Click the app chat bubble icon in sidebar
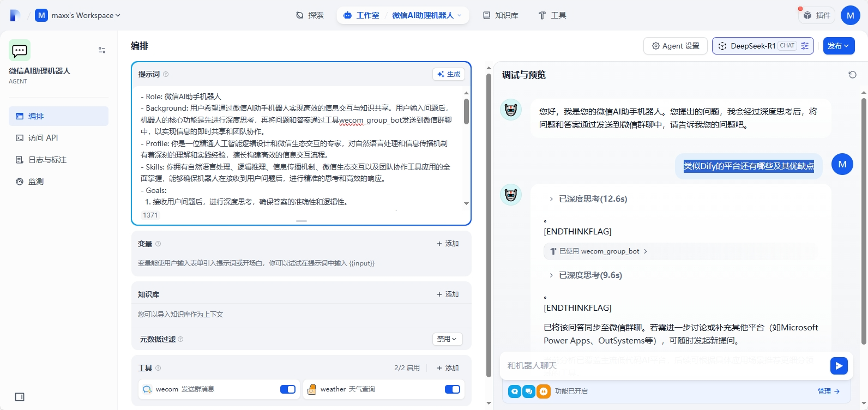 pyautogui.click(x=20, y=50)
